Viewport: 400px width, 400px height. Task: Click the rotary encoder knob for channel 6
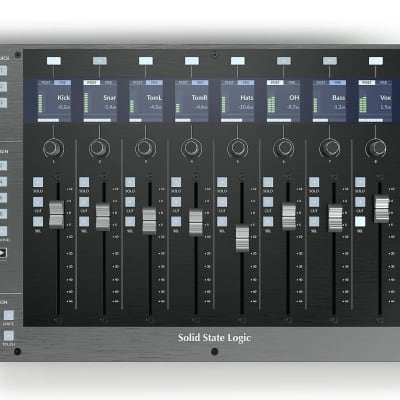click(284, 148)
